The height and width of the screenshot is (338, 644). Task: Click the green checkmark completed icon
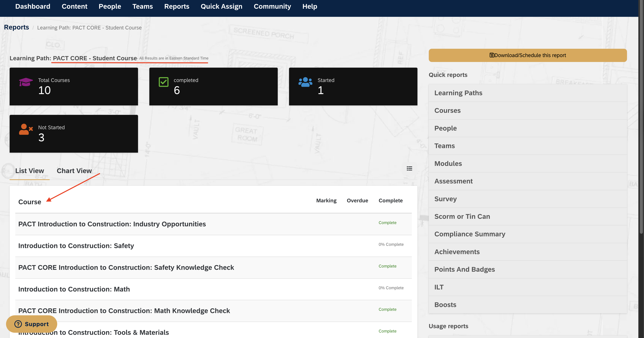tap(164, 82)
